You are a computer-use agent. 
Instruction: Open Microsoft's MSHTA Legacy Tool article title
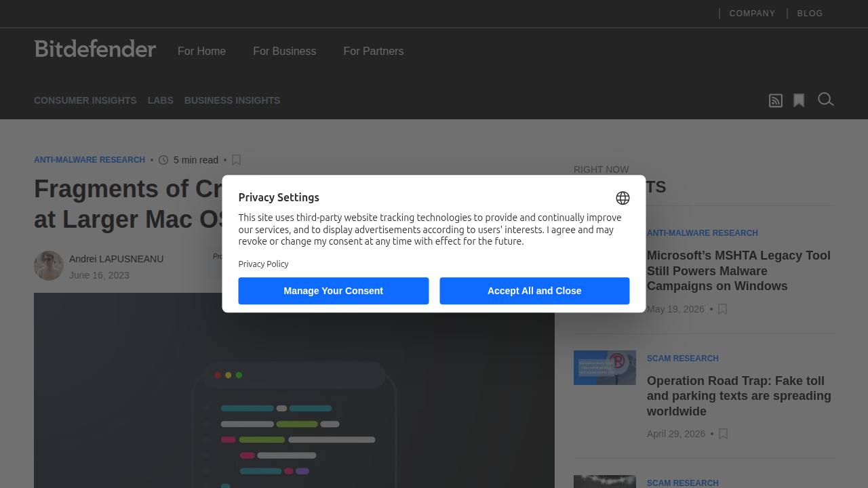point(738,270)
